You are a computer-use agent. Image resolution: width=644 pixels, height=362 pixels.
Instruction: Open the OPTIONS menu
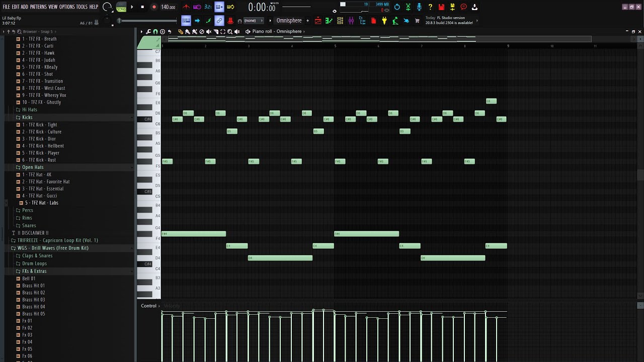tap(66, 7)
